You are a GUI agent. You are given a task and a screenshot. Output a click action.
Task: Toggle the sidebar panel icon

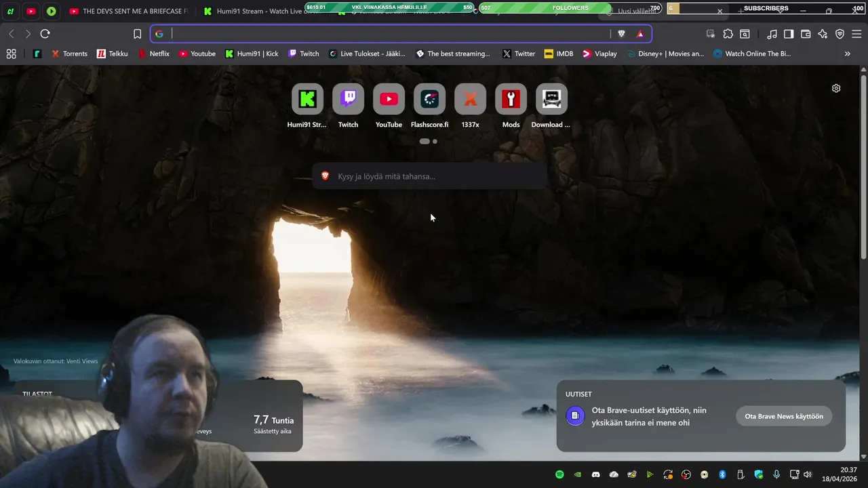pyautogui.click(x=789, y=34)
